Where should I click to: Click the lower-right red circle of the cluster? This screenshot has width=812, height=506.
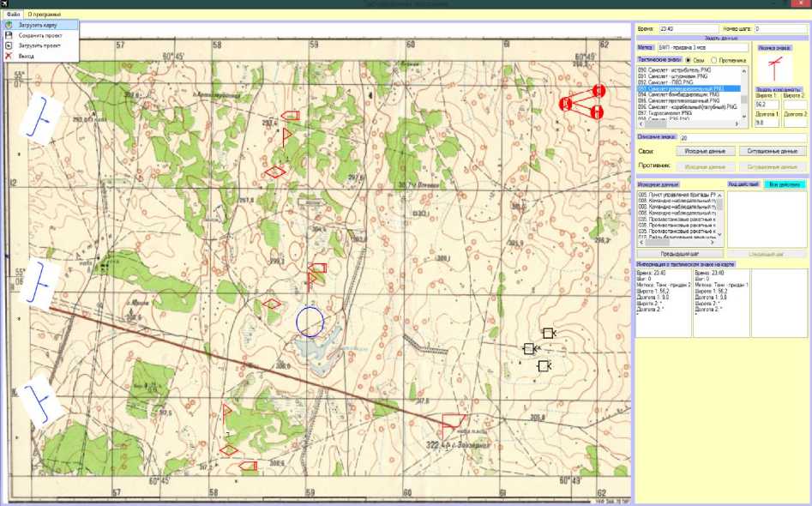(x=597, y=111)
